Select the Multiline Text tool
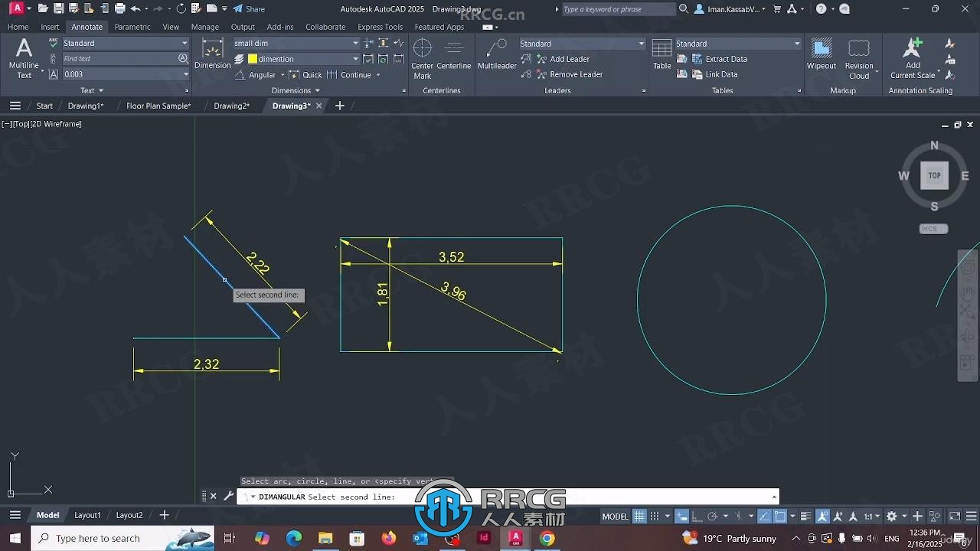980x551 pixels. (24, 58)
